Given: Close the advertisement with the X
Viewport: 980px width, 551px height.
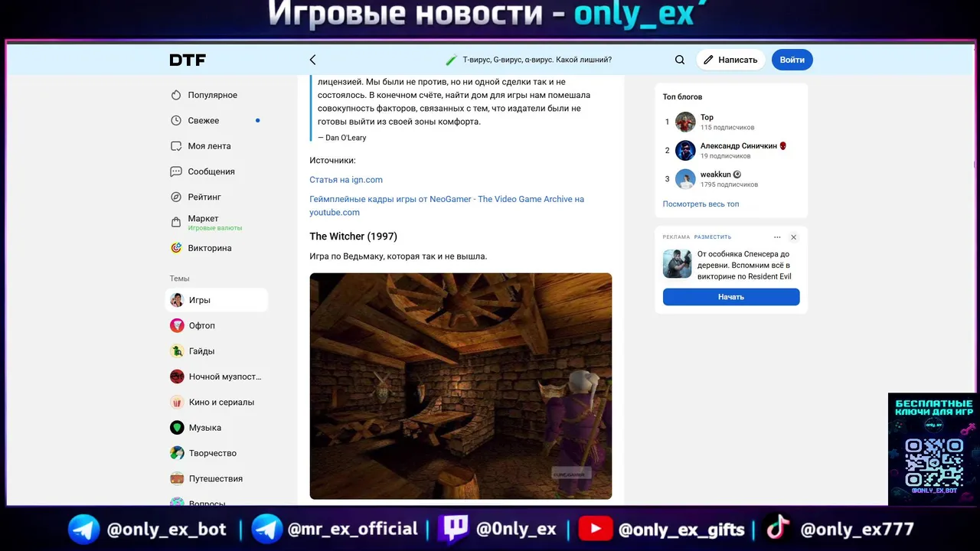Looking at the screenshot, I should 794,237.
